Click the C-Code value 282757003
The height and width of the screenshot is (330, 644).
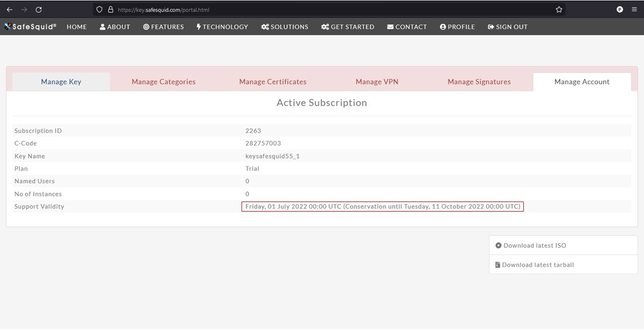click(x=263, y=143)
